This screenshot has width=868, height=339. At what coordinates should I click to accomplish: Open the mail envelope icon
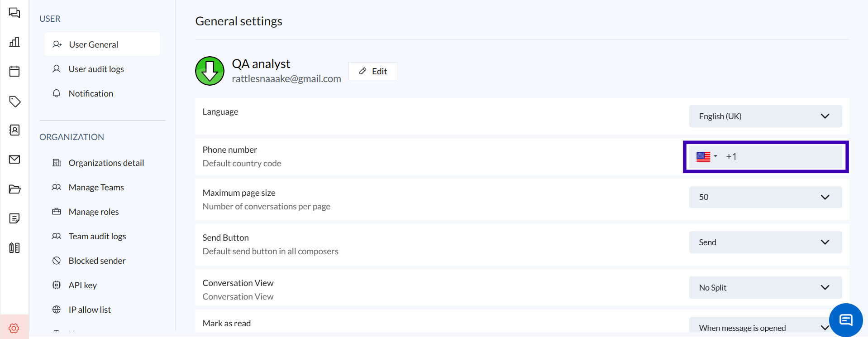tap(14, 160)
